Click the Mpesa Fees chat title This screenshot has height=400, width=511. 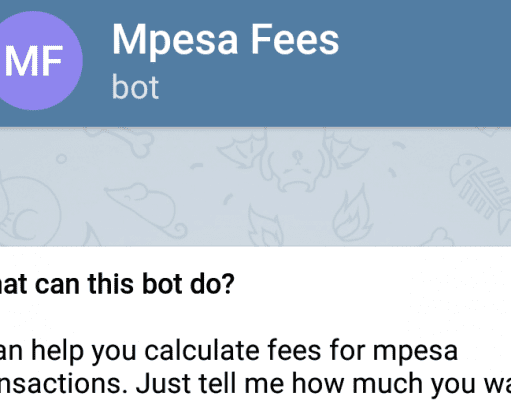point(225,41)
